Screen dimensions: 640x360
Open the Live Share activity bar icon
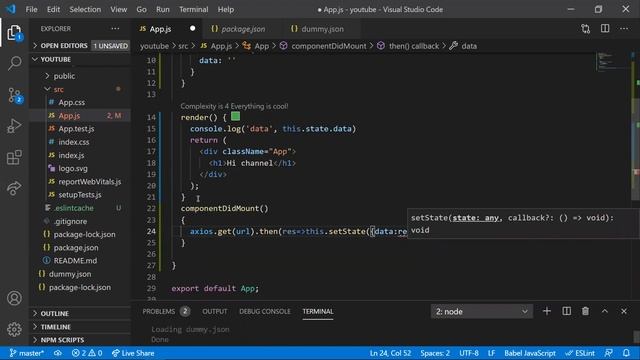14,188
